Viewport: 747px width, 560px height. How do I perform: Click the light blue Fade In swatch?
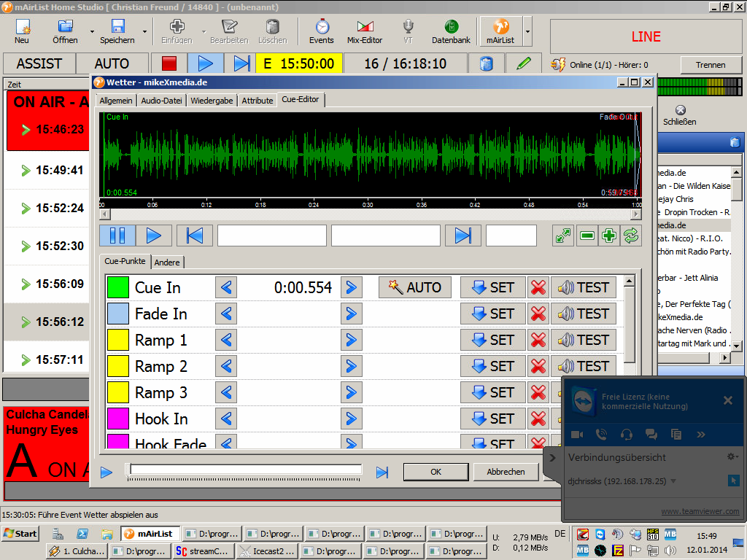pos(117,314)
